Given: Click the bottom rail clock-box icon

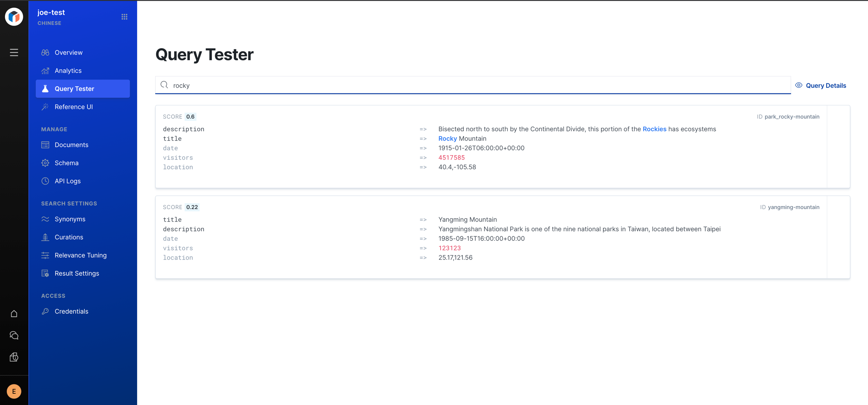Looking at the screenshot, I should (x=14, y=357).
